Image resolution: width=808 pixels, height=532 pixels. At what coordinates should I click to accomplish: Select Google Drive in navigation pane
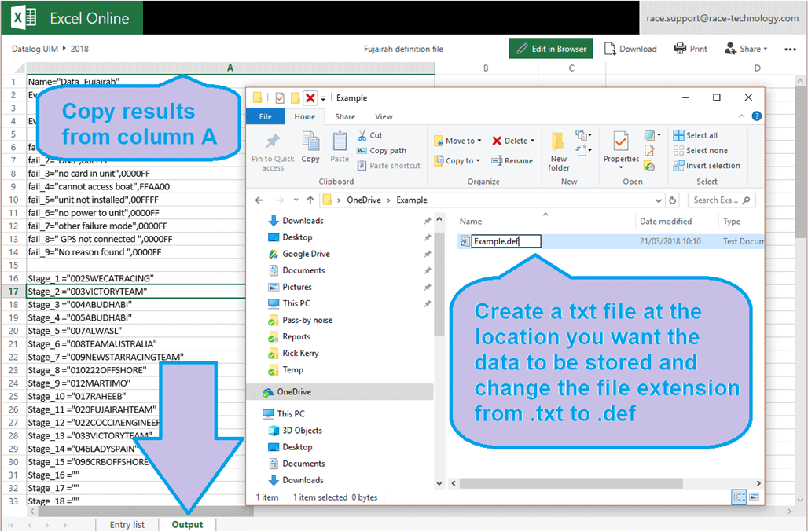306,254
